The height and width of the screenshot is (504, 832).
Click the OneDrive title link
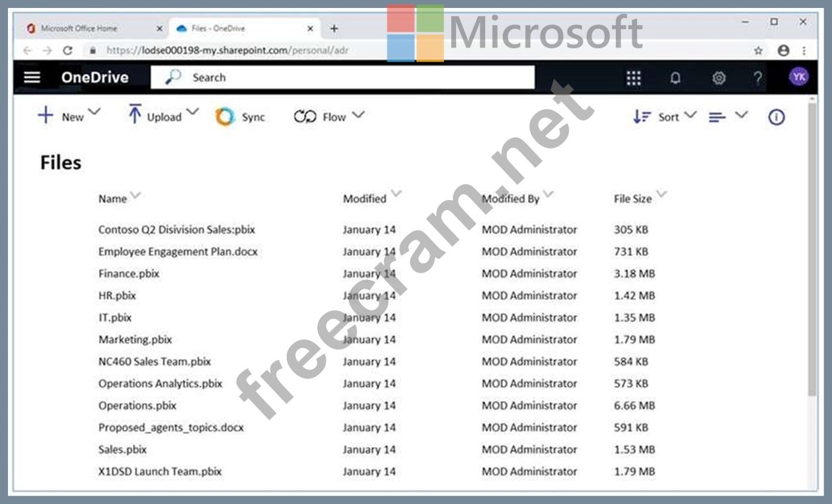point(95,77)
